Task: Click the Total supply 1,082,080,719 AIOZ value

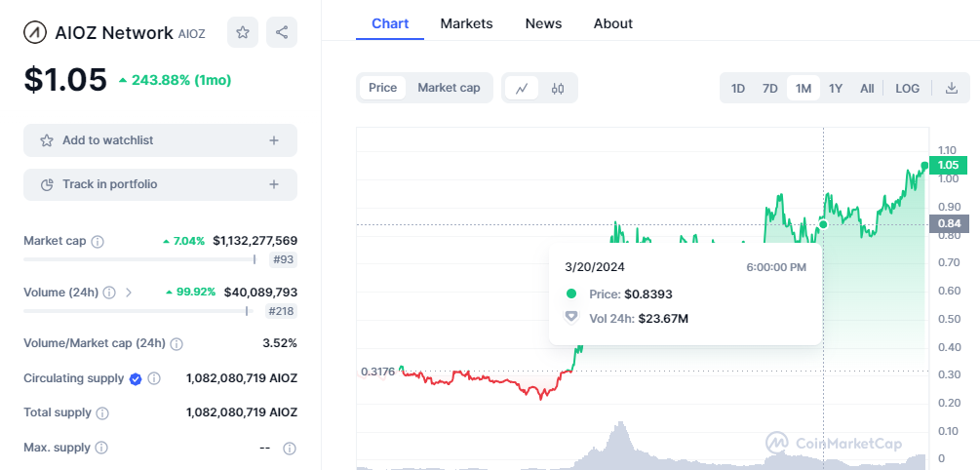Action: tap(242, 412)
